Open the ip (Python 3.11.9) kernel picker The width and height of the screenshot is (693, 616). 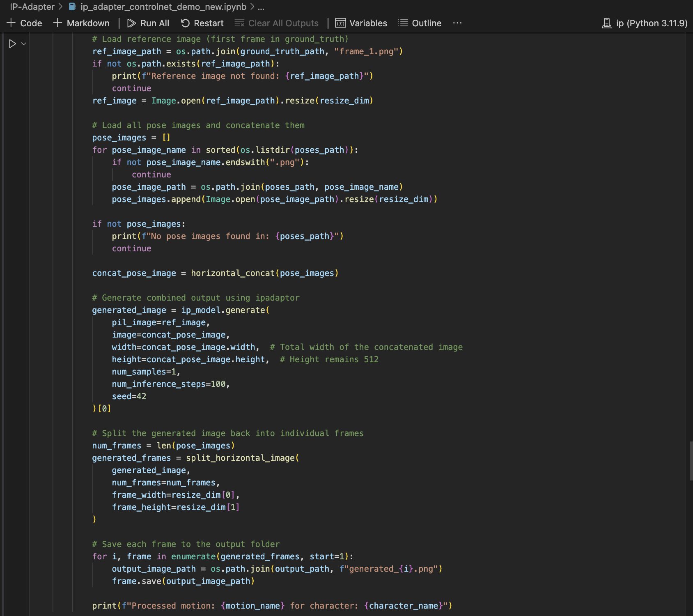point(645,23)
